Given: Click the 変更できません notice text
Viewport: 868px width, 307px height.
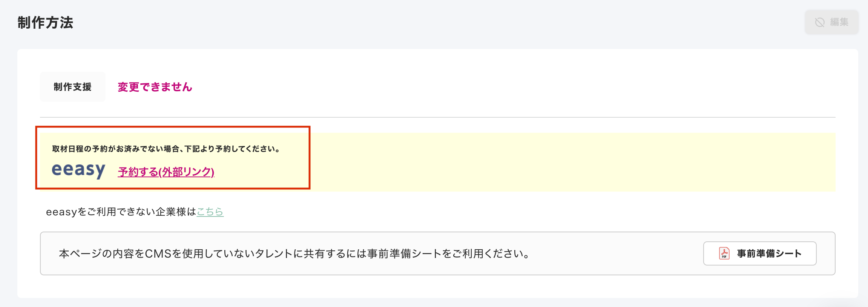Looking at the screenshot, I should click(155, 87).
